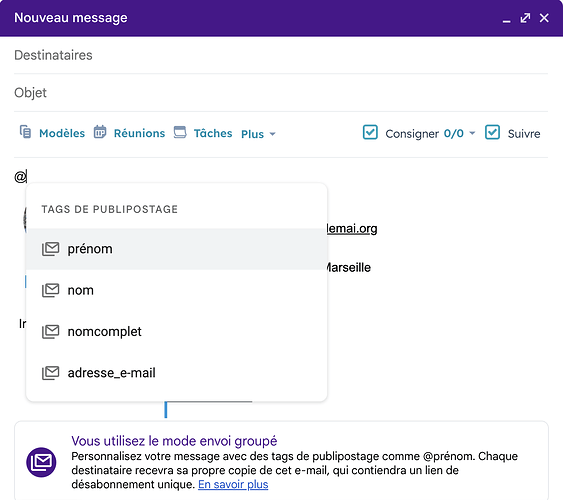Click the Tâches icon
This screenshot has width=563, height=500.
(180, 132)
